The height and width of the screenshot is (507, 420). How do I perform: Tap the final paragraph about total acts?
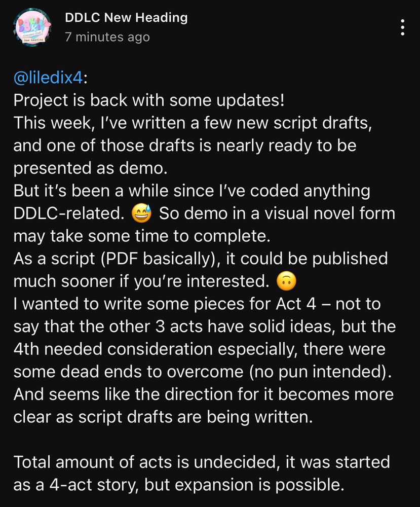[203, 474]
